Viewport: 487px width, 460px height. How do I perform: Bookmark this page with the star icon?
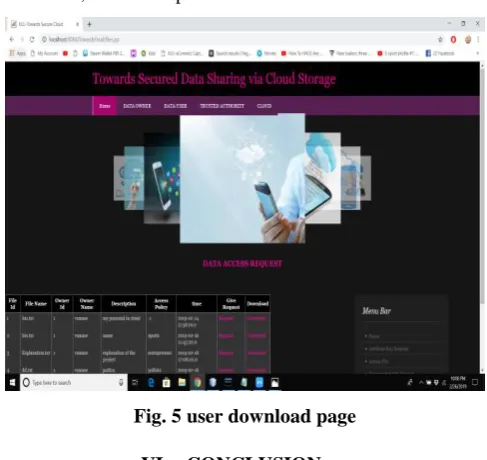pos(440,40)
